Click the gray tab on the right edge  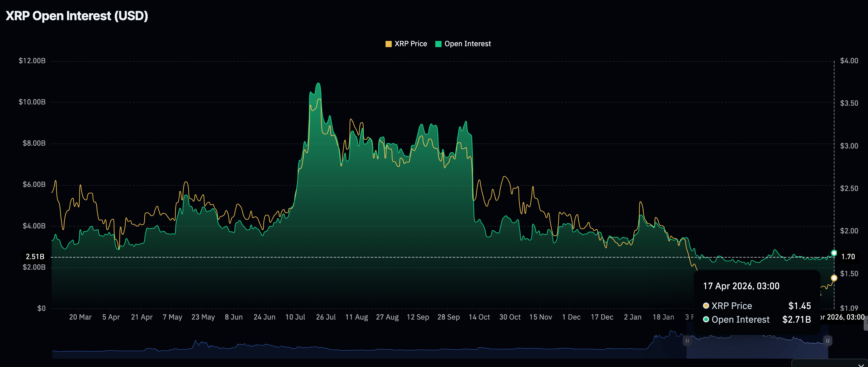[x=866, y=323]
